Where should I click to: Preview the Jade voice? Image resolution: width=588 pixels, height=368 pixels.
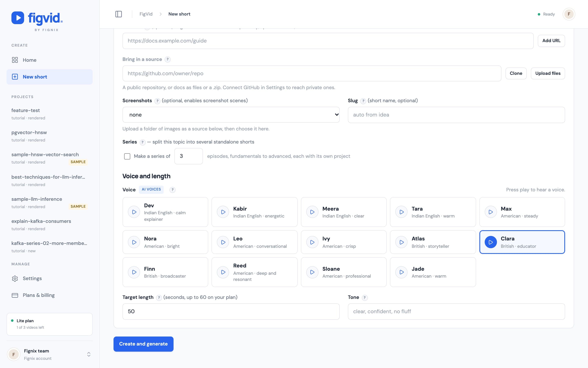pos(401,272)
